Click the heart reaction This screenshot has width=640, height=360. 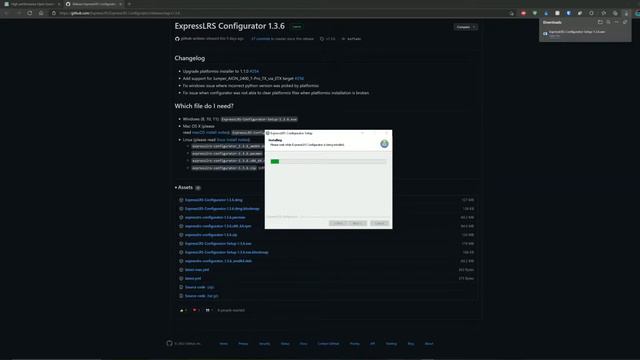196,310
